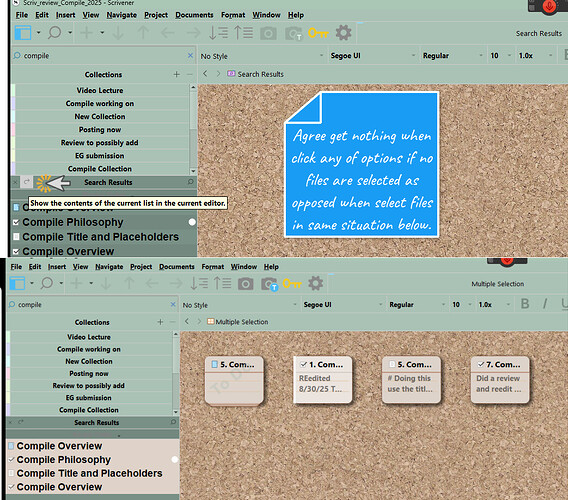The image size is (568, 500).
Task: Toggle checkbox beside Compile Philosophy in upper list
Action: (x=16, y=222)
